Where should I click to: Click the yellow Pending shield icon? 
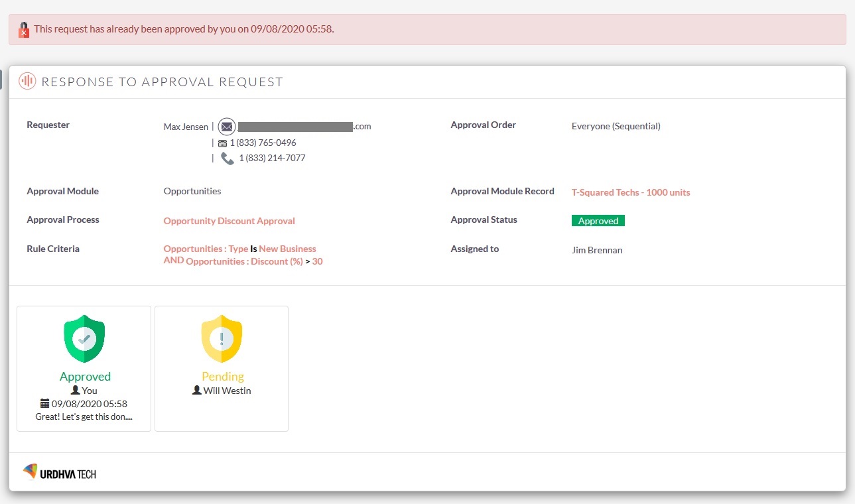tap(222, 339)
